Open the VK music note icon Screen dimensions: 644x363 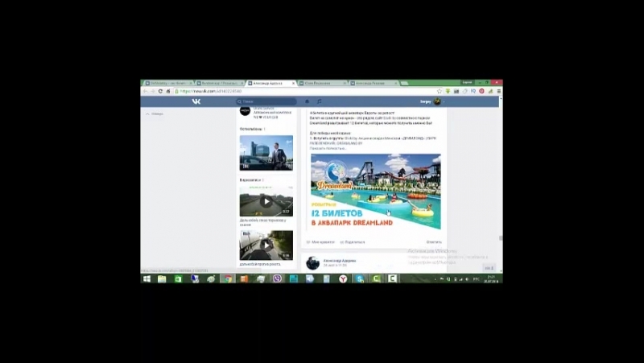pyautogui.click(x=319, y=101)
